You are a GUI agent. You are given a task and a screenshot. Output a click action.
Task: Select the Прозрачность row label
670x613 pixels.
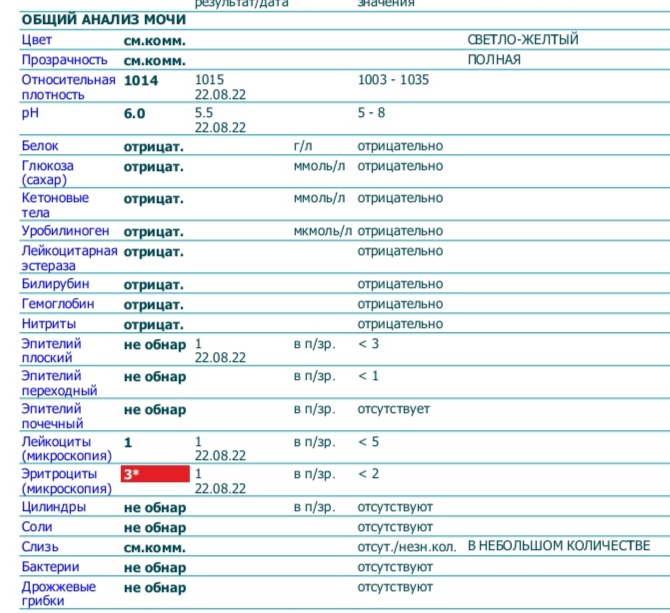(65, 60)
